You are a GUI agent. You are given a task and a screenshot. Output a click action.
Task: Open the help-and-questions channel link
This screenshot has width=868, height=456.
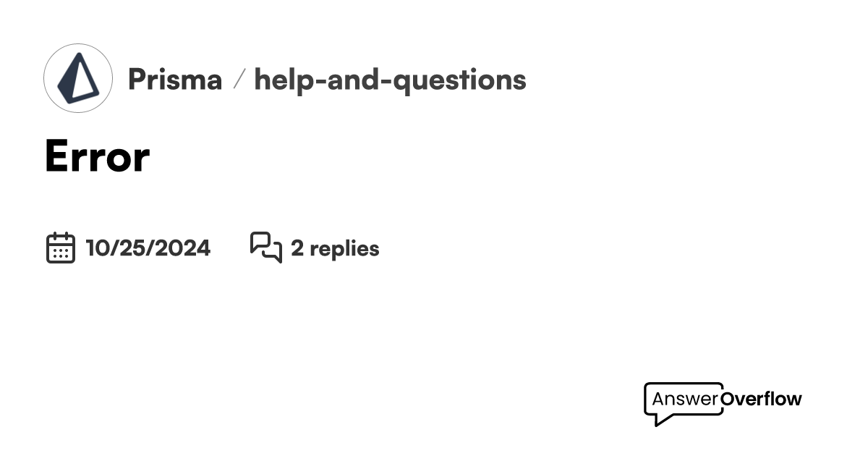[390, 80]
